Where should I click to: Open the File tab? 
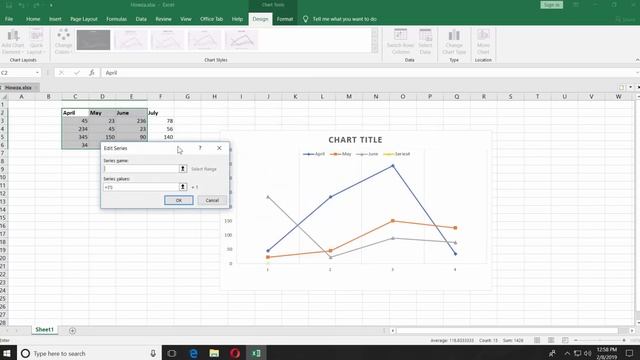point(9,19)
